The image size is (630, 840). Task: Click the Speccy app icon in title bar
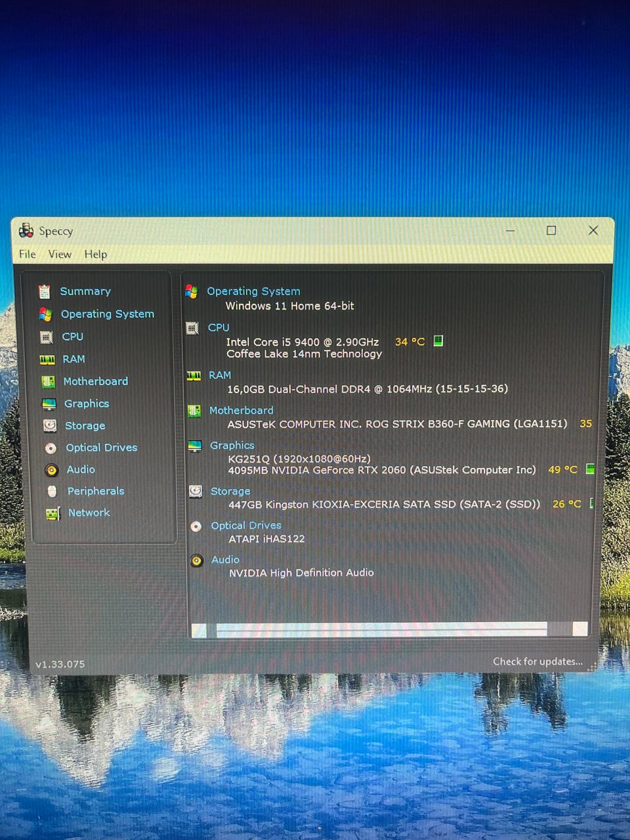26,230
